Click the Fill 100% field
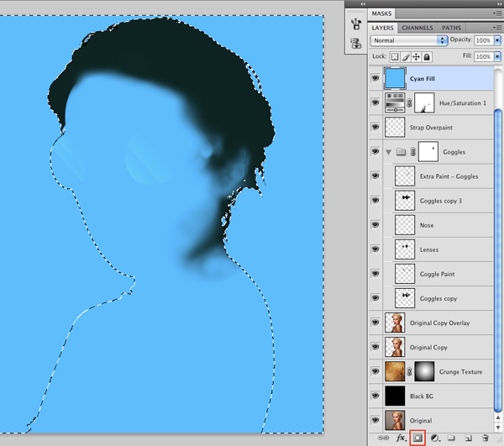 484,56
